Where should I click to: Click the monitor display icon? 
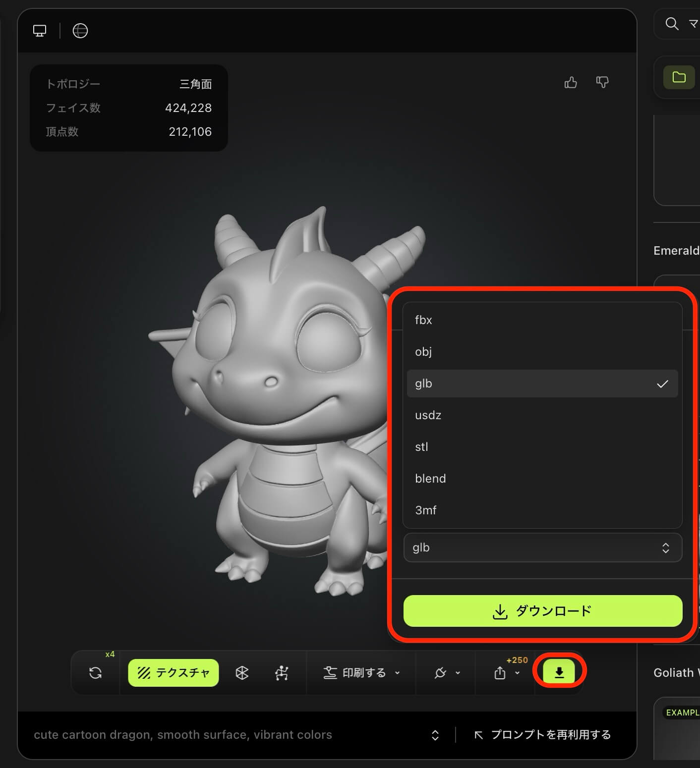tap(40, 31)
